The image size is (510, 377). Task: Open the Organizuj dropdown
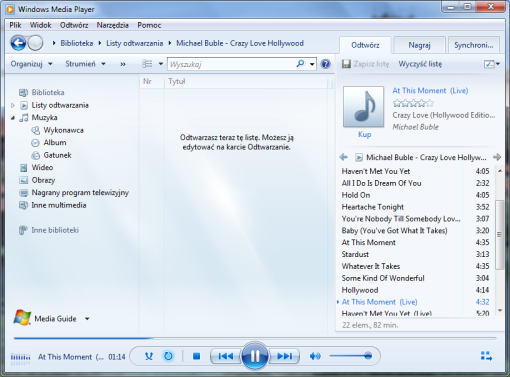31,64
